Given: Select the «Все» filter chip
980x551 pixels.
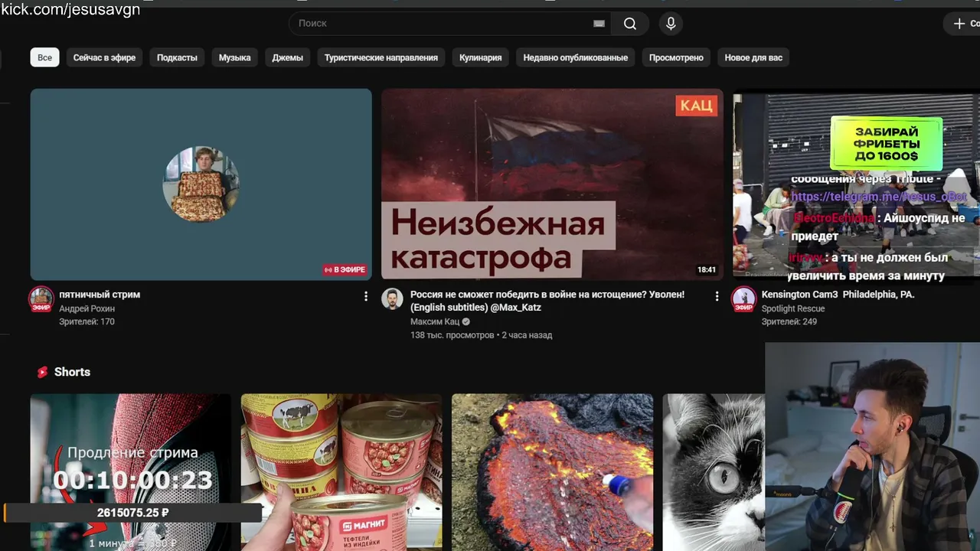Looking at the screenshot, I should (45, 57).
